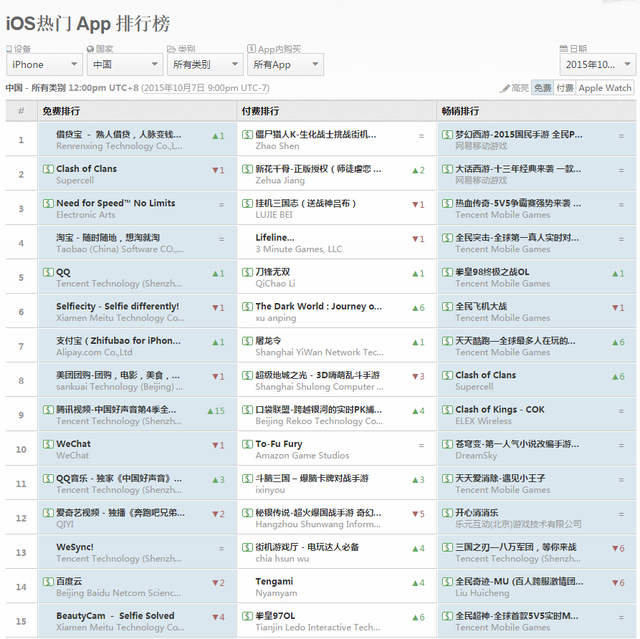
Task: Click the date field showing 2015年10
Action: click(597, 65)
